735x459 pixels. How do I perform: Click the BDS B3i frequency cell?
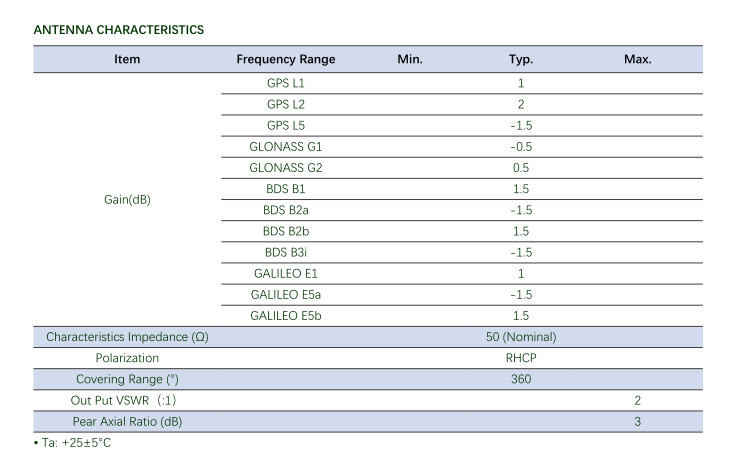[285, 252]
